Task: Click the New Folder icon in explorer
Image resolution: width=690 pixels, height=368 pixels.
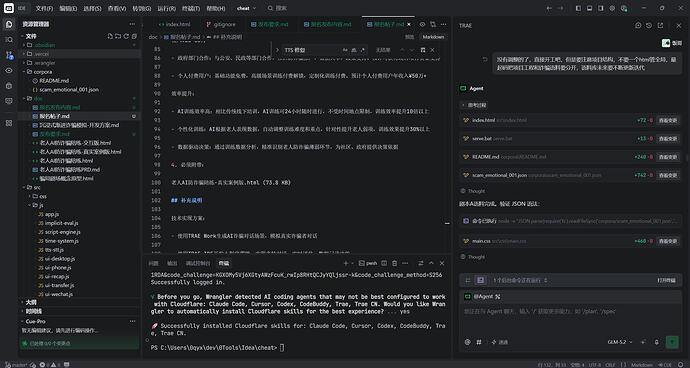Action: coord(118,36)
